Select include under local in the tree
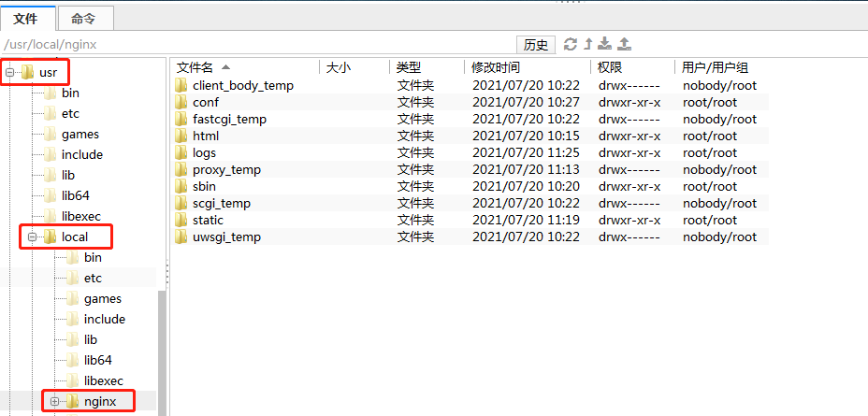The height and width of the screenshot is (416, 868). click(x=105, y=319)
